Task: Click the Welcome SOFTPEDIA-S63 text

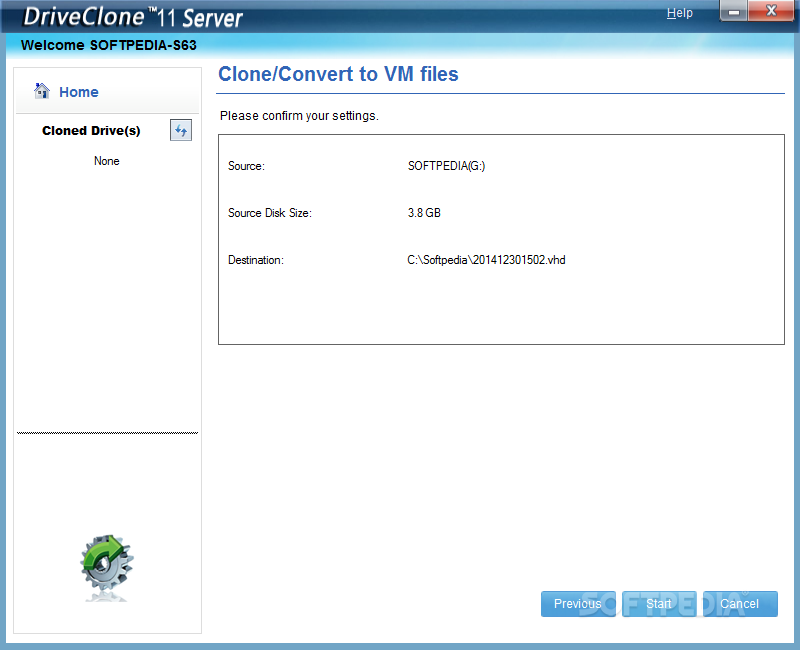Action: tap(109, 45)
